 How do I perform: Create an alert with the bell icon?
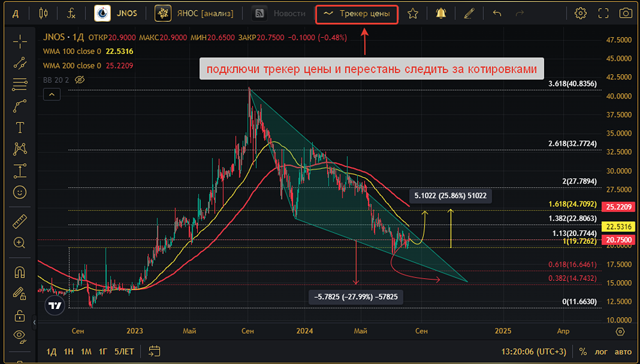[441, 13]
